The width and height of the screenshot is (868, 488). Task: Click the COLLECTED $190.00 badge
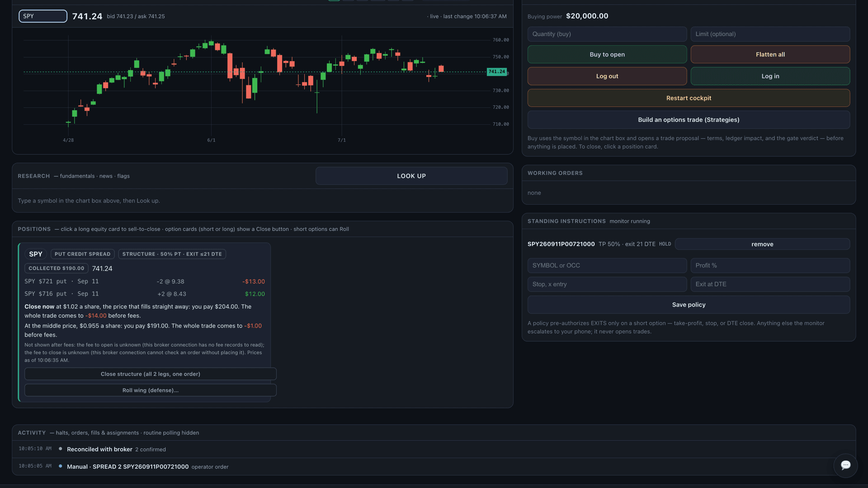(x=57, y=268)
